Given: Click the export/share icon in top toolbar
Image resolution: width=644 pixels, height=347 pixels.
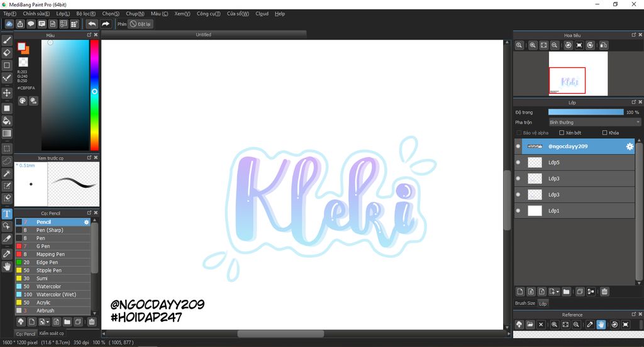Looking at the screenshot, I should coord(20,24).
